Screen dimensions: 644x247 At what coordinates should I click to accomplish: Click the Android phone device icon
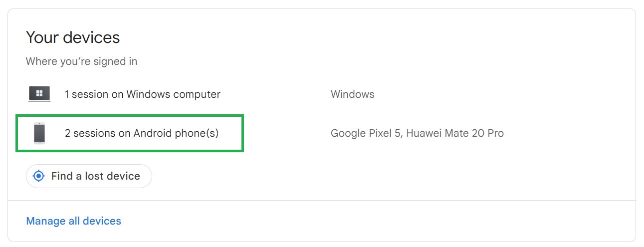(x=39, y=133)
